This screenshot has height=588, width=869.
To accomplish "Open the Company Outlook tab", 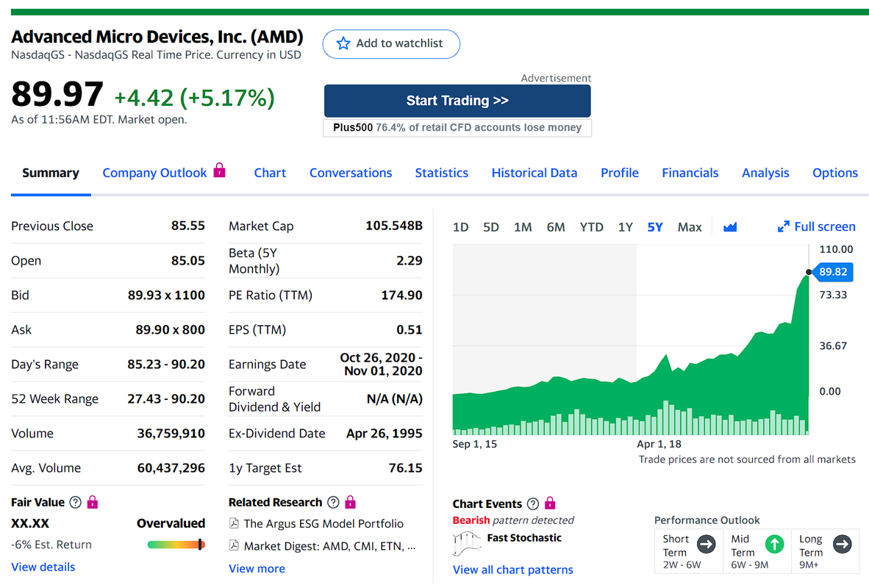I will coord(154,173).
